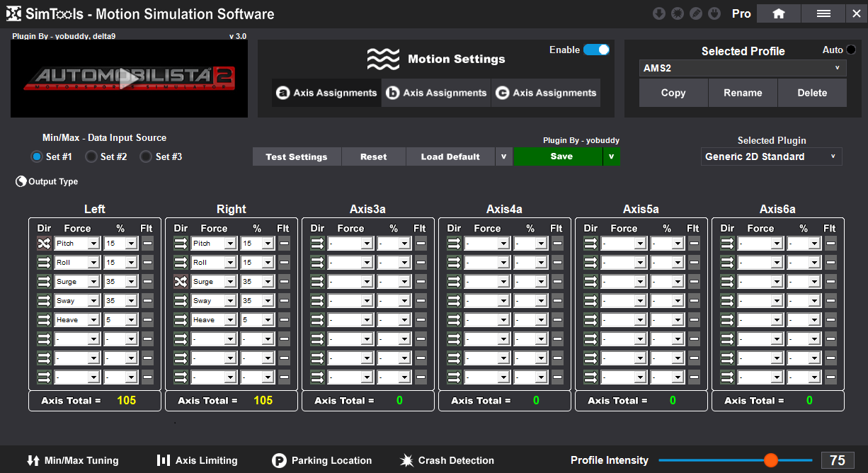Toggle direction arrow for Left Heave row
The image size is (868, 473).
tap(44, 320)
